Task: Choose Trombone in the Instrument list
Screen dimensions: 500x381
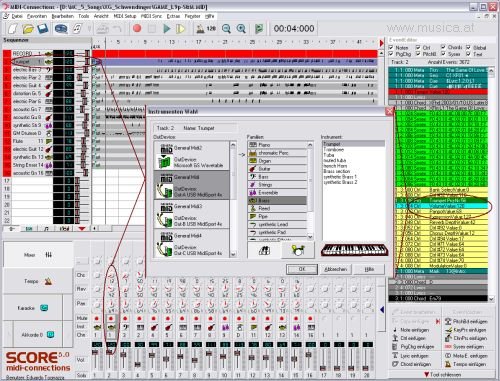Action: pyautogui.click(x=334, y=150)
